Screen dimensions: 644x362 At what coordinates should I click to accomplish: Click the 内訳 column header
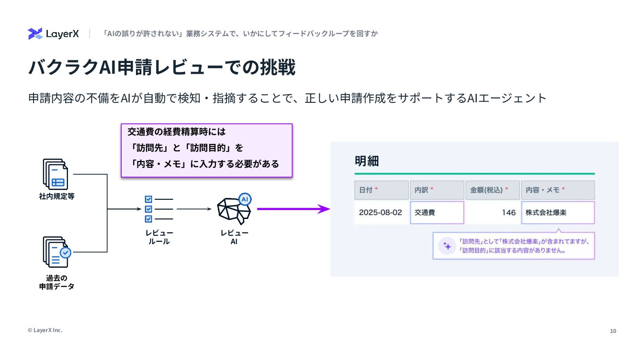point(437,190)
